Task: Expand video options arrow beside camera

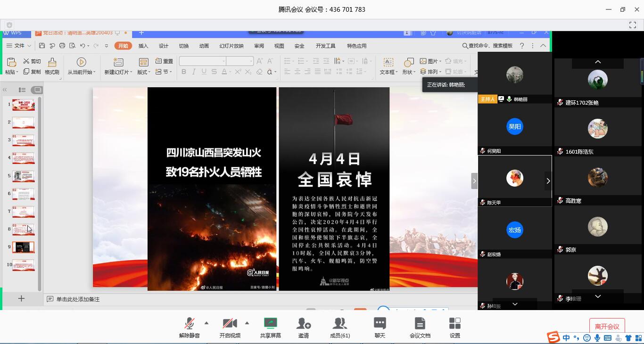Action: pos(247,323)
